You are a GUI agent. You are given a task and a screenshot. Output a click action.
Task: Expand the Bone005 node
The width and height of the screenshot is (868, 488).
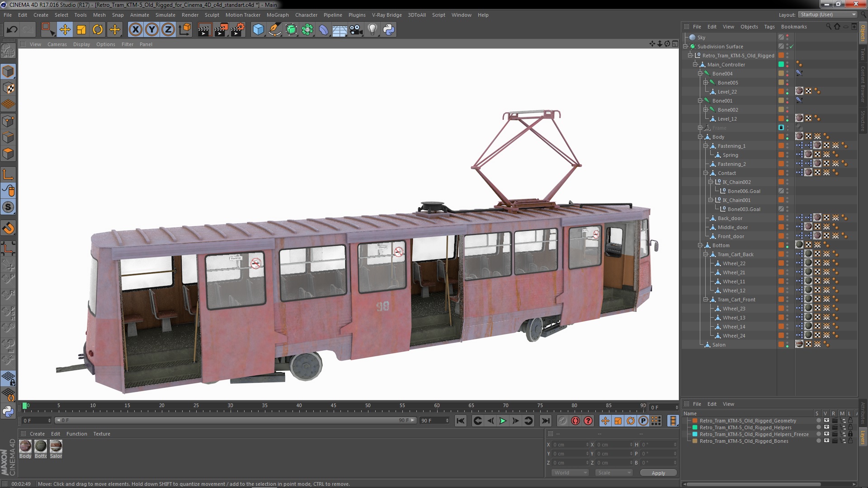tap(705, 83)
